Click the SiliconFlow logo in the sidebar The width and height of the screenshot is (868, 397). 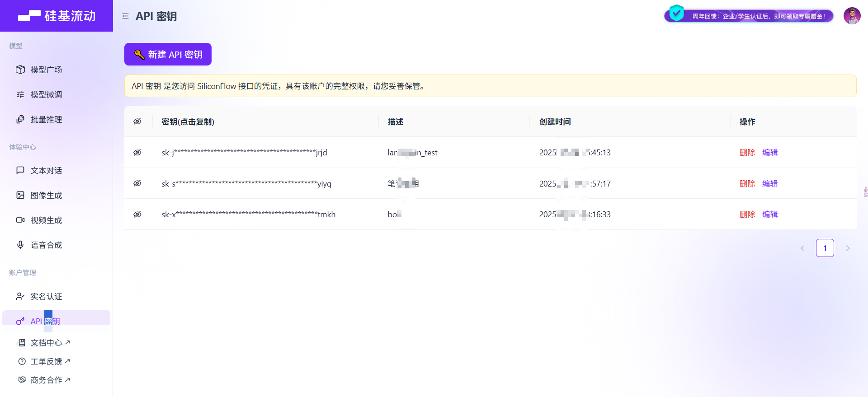[x=57, y=16]
